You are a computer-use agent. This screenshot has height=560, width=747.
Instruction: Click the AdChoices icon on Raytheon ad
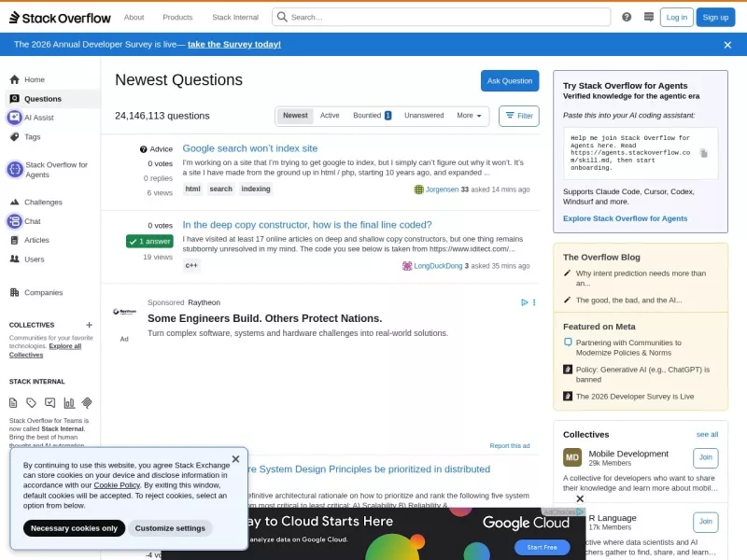click(x=525, y=302)
